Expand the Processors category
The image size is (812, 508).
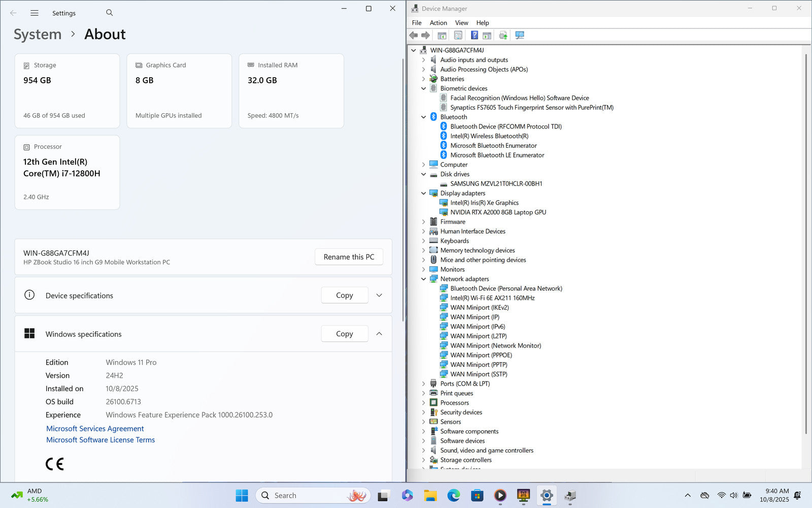(424, 403)
